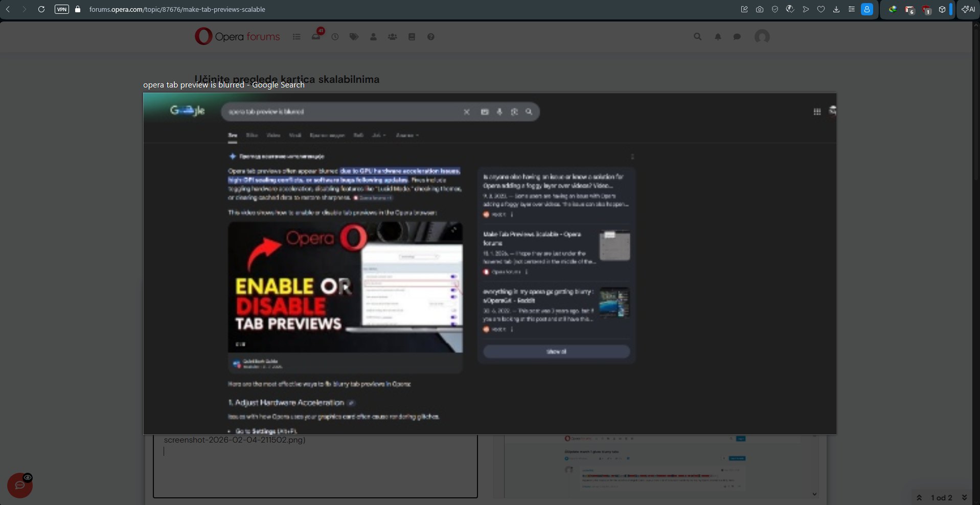Viewport: 980px width, 505px height.
Task: Collapse topic with double-up chevron near pagination
Action: [x=919, y=497]
